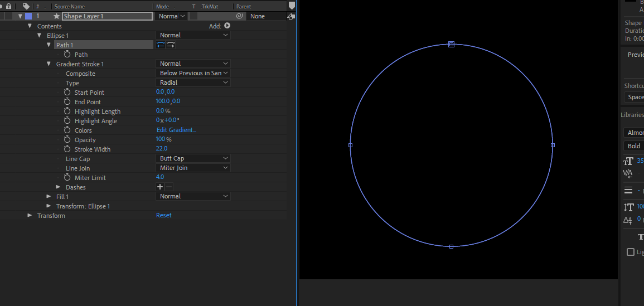Viewport: 644px width, 306px height.
Task: Open the Composite dropdown
Action: [x=193, y=73]
